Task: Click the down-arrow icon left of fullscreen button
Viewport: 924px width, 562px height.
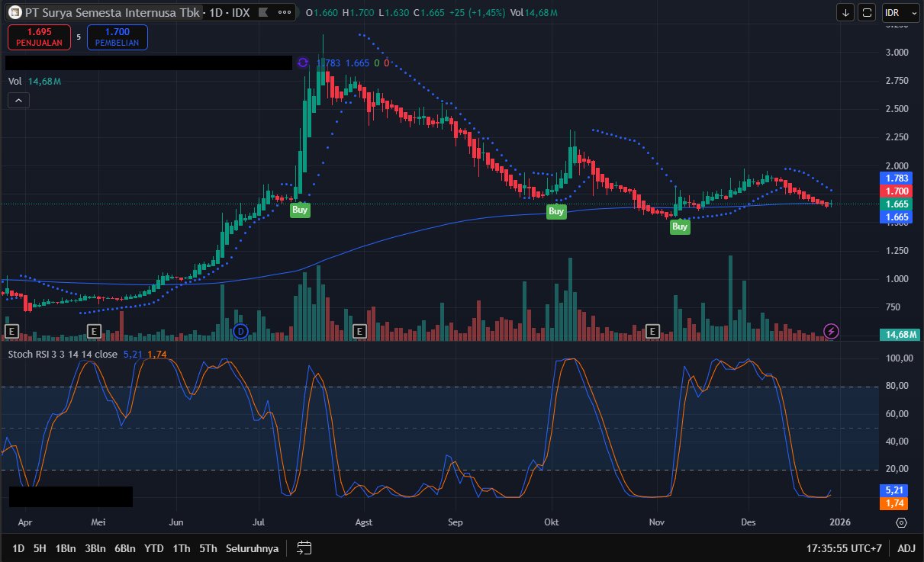Action: [x=845, y=12]
